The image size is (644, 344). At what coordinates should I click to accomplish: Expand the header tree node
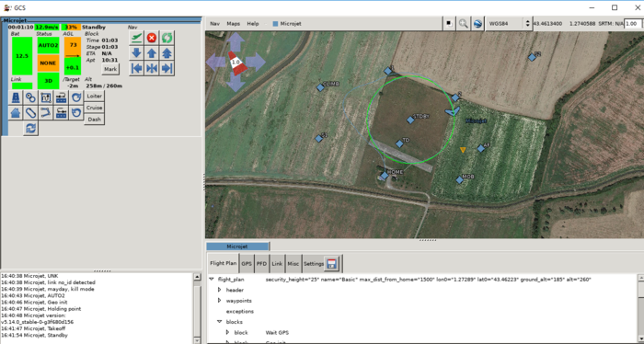click(x=219, y=290)
